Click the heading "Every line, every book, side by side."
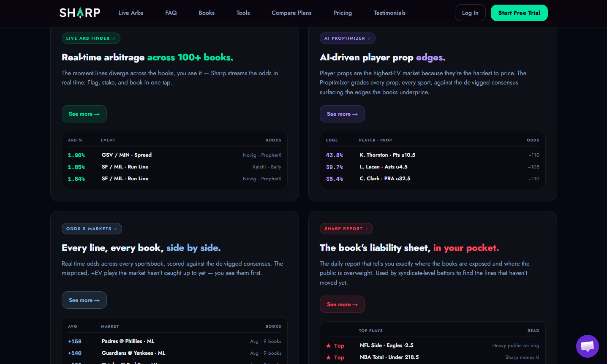This screenshot has width=607, height=364. pyautogui.click(x=141, y=248)
